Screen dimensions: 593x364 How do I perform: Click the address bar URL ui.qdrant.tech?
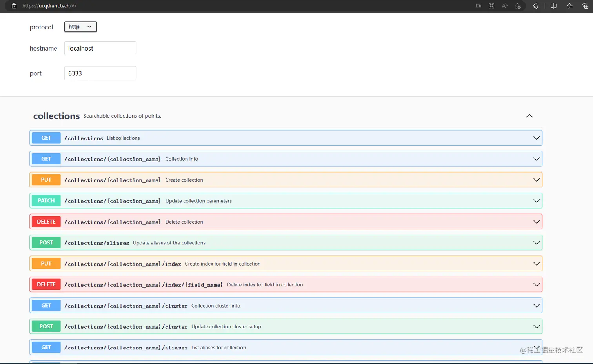49,6
